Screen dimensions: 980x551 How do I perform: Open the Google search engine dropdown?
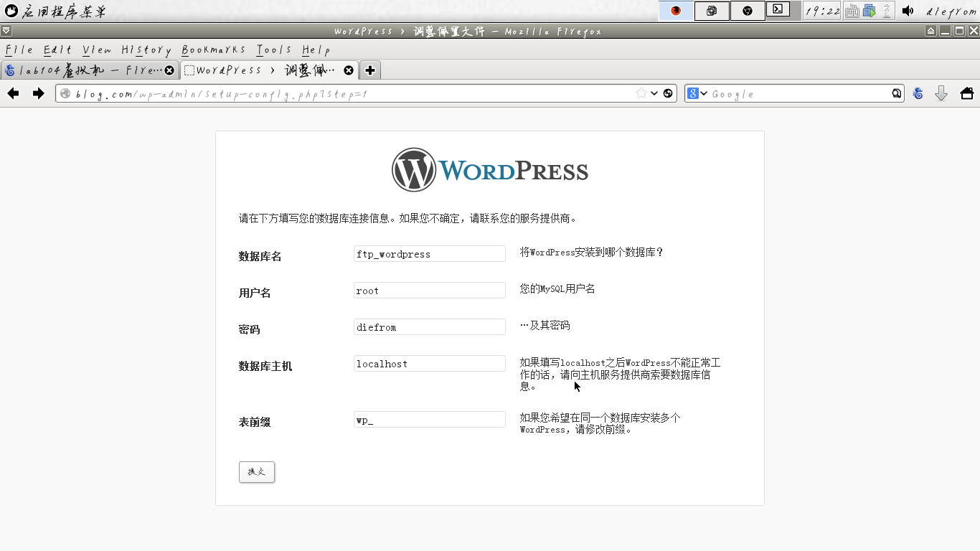(x=697, y=93)
